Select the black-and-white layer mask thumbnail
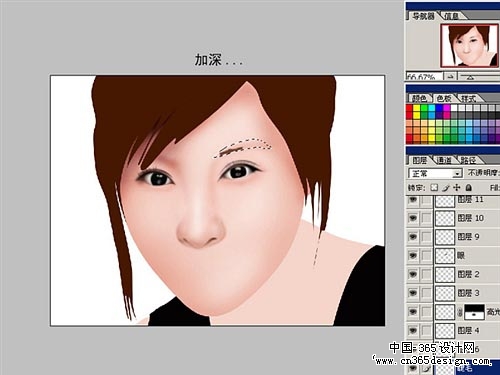Image resolution: width=500 pixels, height=375 pixels. (474, 312)
